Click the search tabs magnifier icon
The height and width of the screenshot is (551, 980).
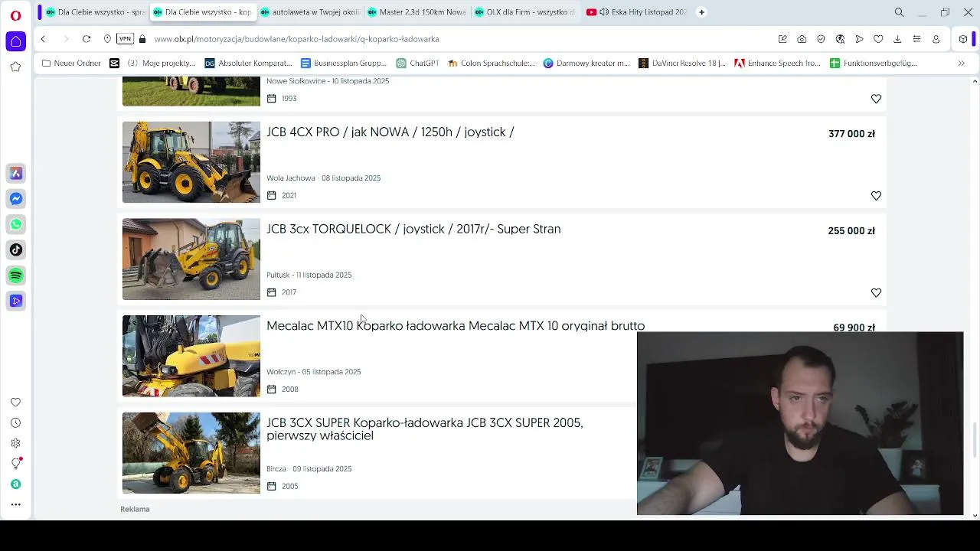coord(899,12)
